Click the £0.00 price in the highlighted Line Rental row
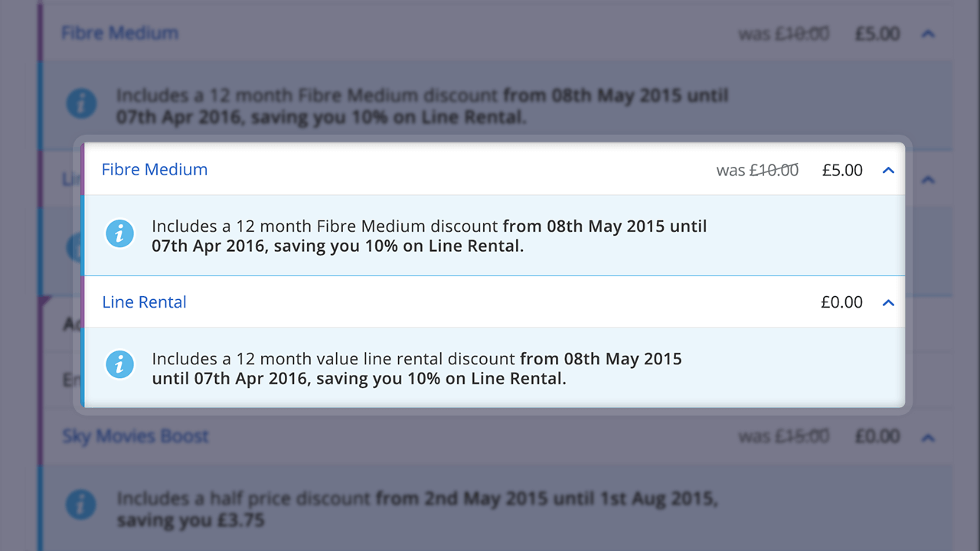 [841, 302]
